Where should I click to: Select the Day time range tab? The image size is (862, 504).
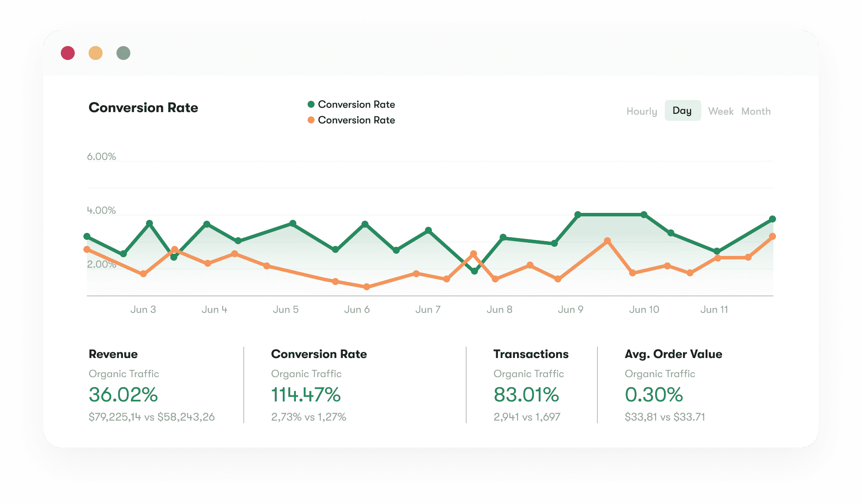click(683, 110)
